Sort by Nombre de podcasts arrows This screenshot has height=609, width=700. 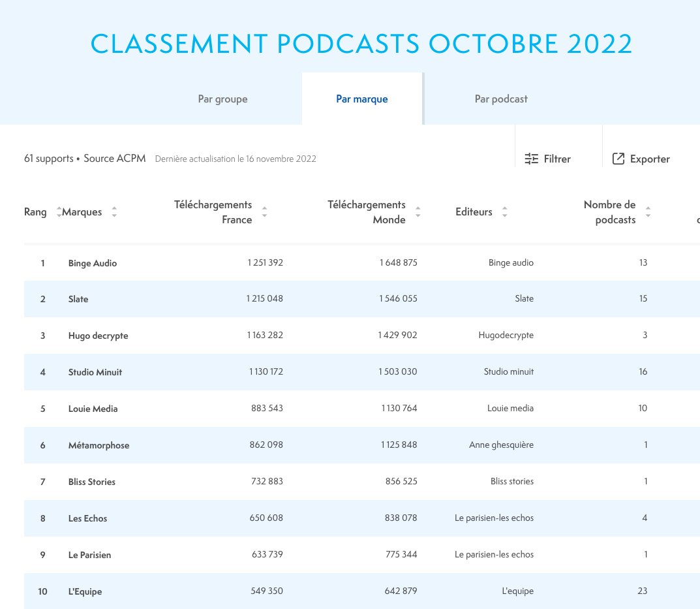point(648,211)
